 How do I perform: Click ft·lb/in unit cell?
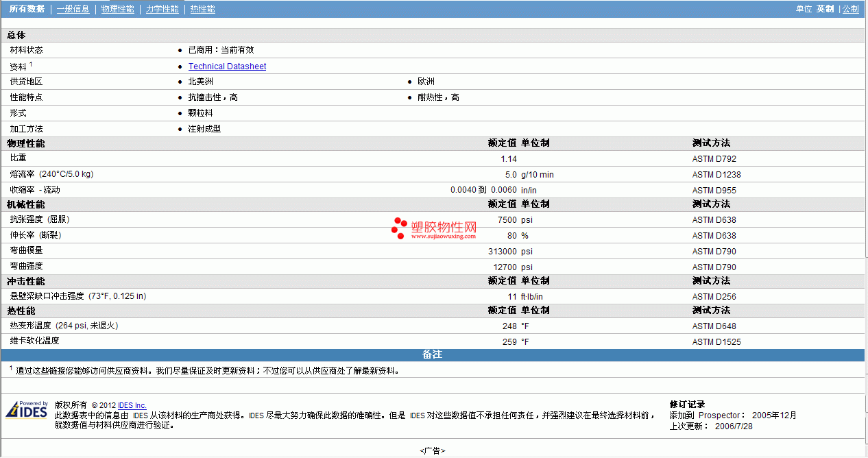click(x=532, y=297)
